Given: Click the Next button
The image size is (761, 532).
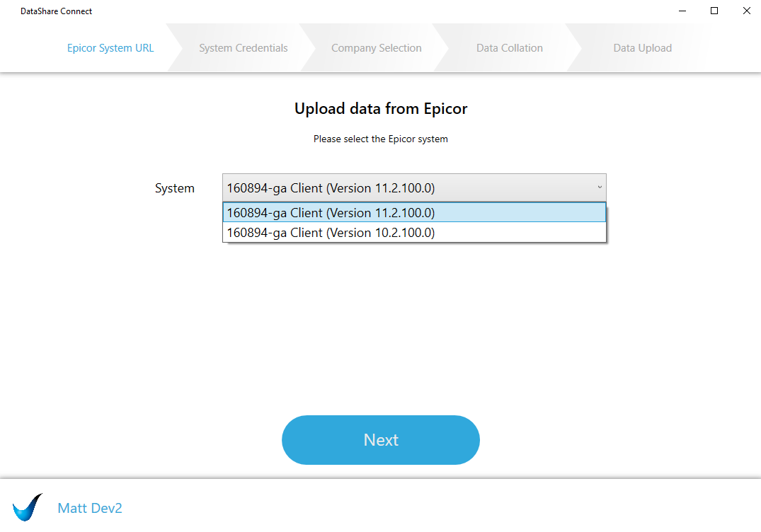Looking at the screenshot, I should pyautogui.click(x=381, y=440).
